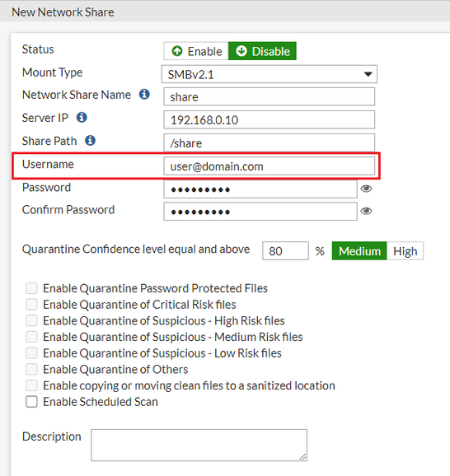Check Enable Quarantine of Critical Risk files
The height and width of the screenshot is (476, 450).
[31, 304]
